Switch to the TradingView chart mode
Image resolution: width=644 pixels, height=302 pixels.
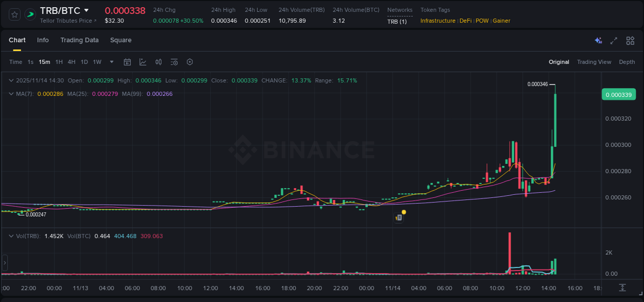[594, 61]
